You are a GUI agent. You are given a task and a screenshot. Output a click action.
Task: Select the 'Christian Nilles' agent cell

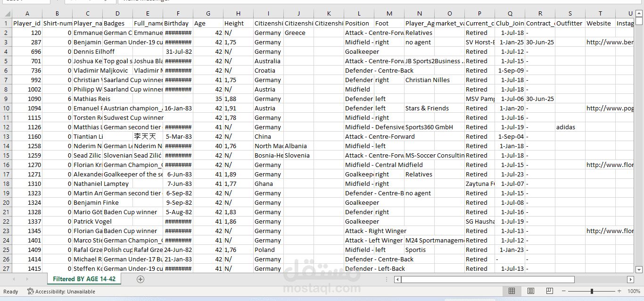tap(420, 80)
